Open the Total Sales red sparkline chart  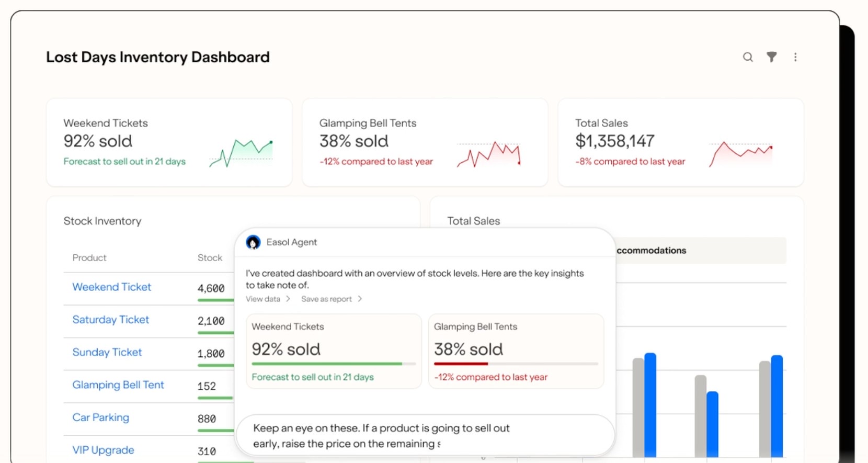point(740,154)
